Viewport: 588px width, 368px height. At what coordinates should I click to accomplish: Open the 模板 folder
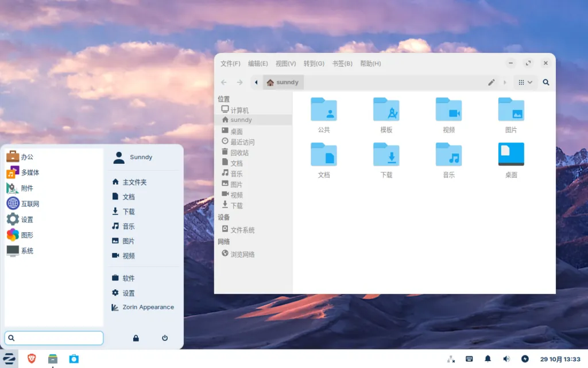coord(386,115)
